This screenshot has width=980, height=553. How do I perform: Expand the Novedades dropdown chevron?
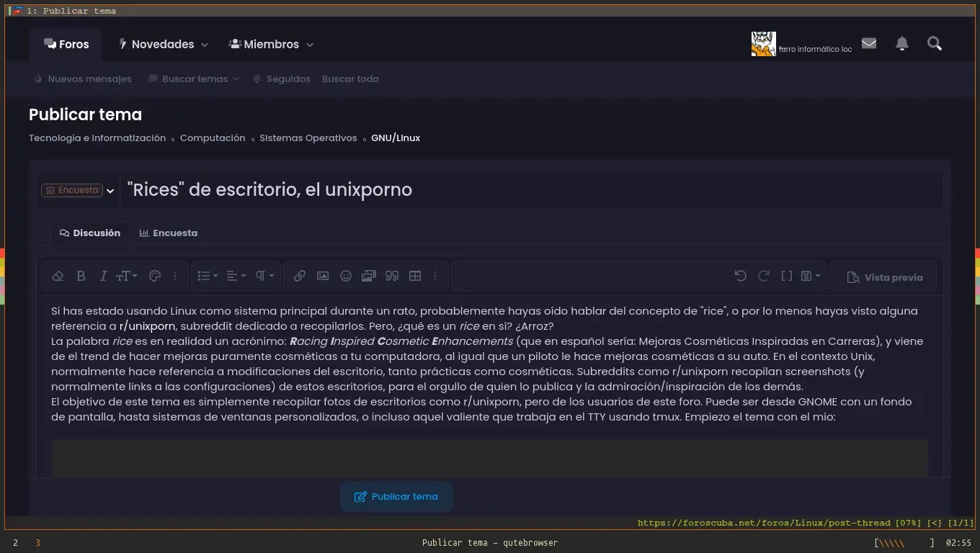pyautogui.click(x=205, y=45)
